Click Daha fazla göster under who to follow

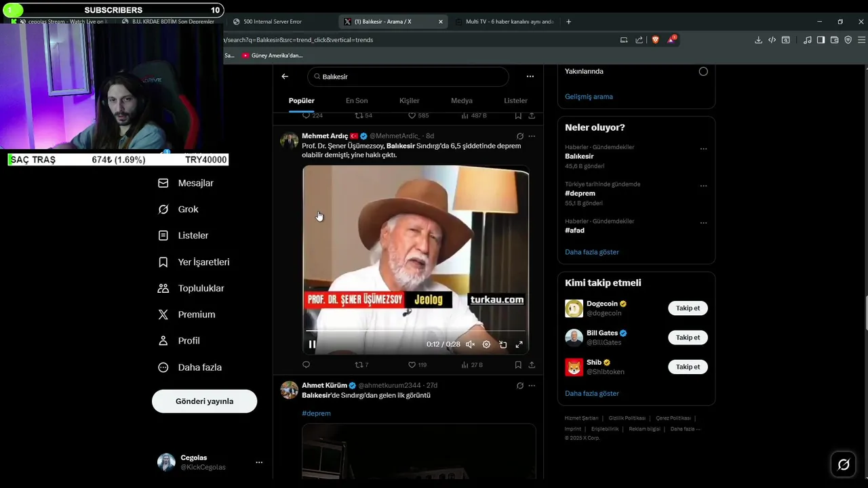click(x=592, y=394)
